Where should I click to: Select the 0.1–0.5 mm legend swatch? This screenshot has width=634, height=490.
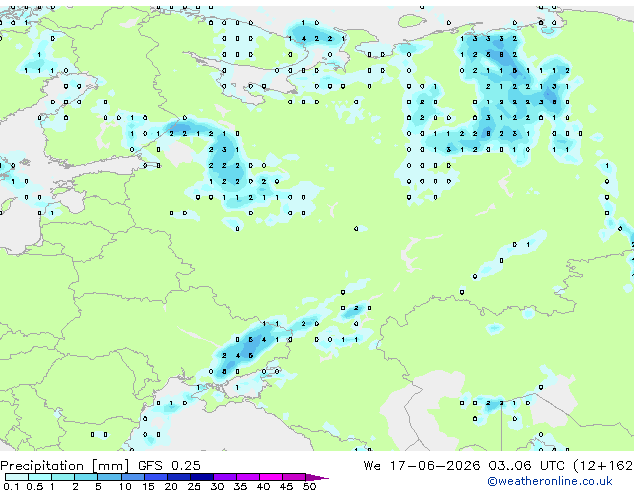click(x=17, y=477)
